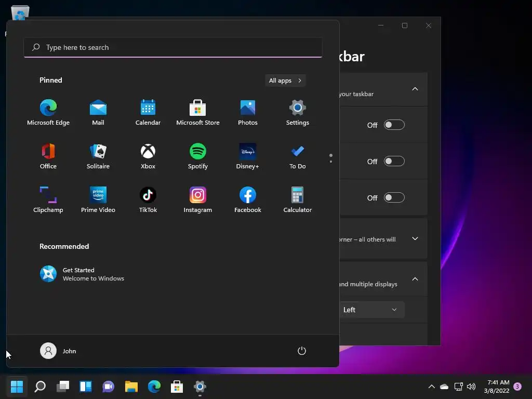Open the Calculator app
This screenshot has height=399, width=532.
coord(298,200)
